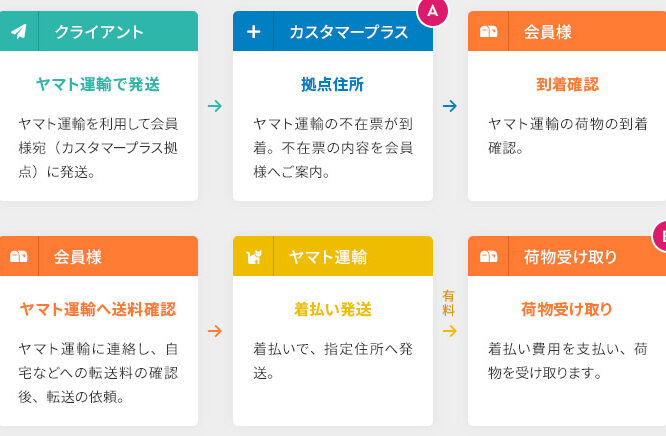Screen dimensions: 666x436
Task: Click the 有料 label between the cards
Action: pyautogui.click(x=449, y=303)
